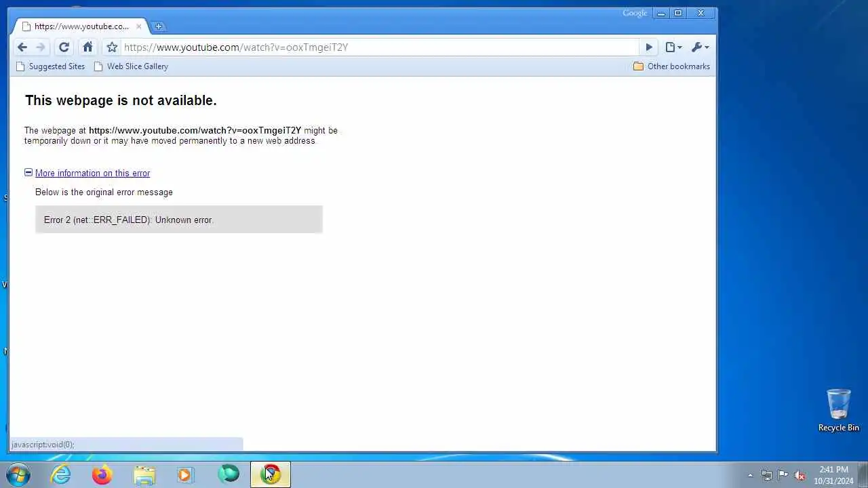Open the home page

[x=87, y=47]
